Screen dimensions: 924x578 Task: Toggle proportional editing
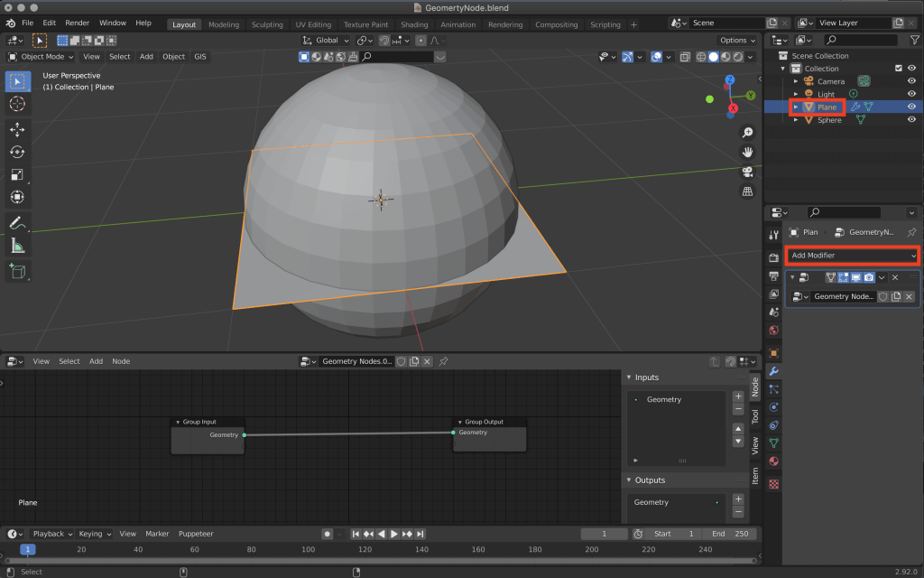(421, 40)
